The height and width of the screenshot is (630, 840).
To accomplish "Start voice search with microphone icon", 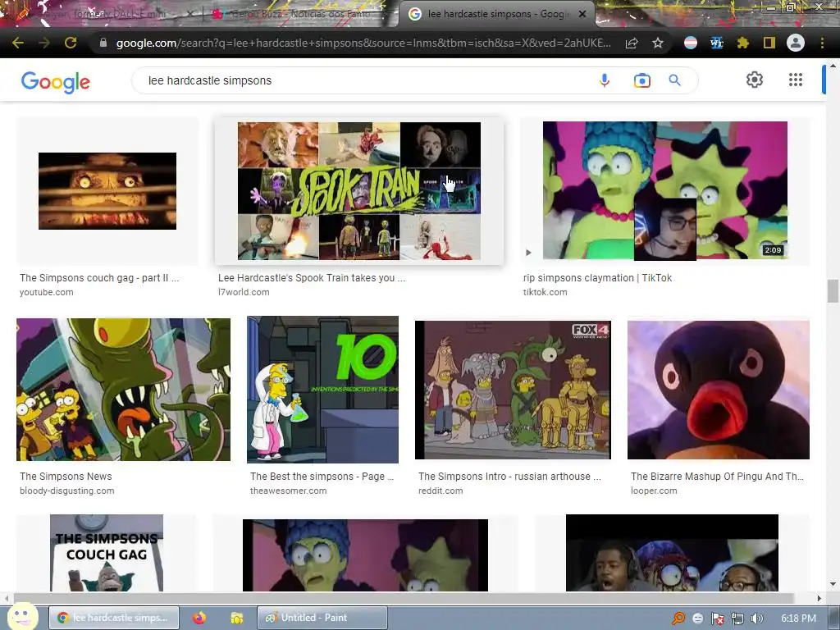I will 605,80.
